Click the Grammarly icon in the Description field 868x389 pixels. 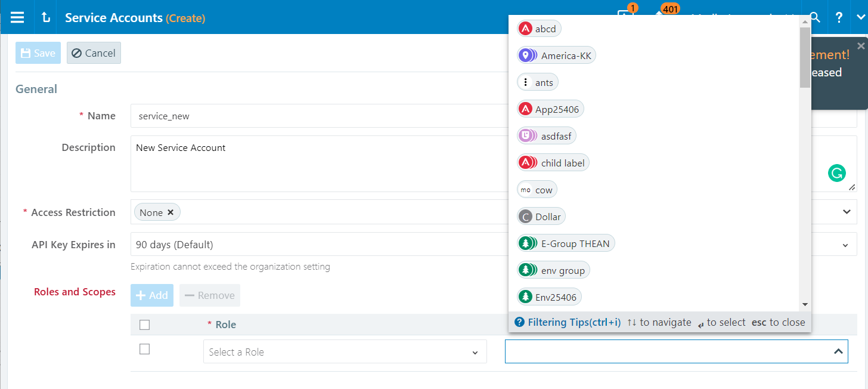point(837,173)
